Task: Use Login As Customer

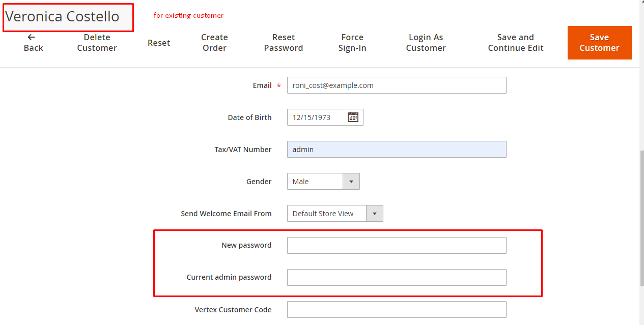Action: [426, 43]
